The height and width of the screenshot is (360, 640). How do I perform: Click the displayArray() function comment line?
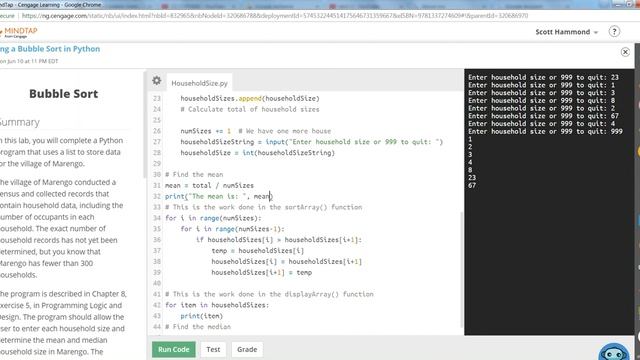click(269, 294)
